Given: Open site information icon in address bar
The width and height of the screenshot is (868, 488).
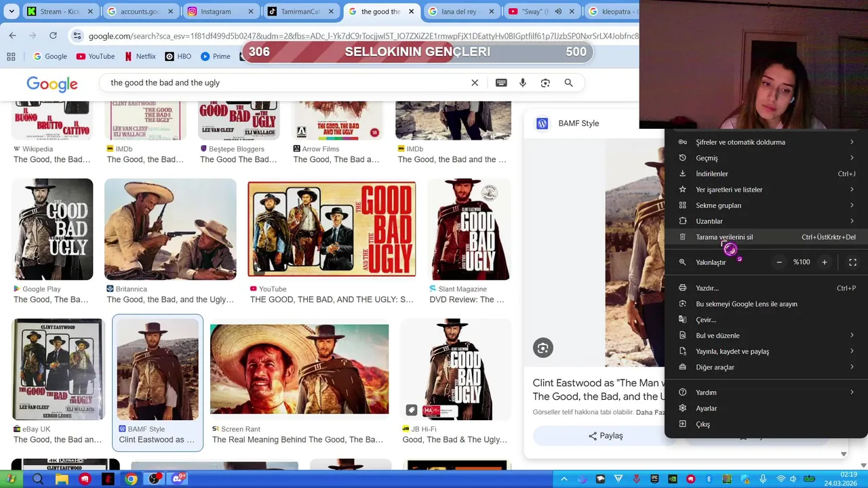Looking at the screenshot, I should click(77, 36).
